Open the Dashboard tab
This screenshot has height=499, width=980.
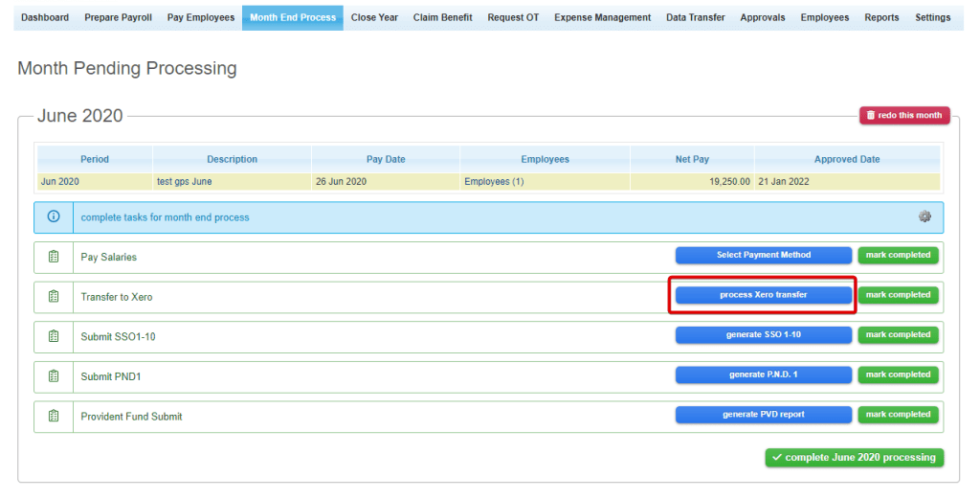click(x=45, y=17)
